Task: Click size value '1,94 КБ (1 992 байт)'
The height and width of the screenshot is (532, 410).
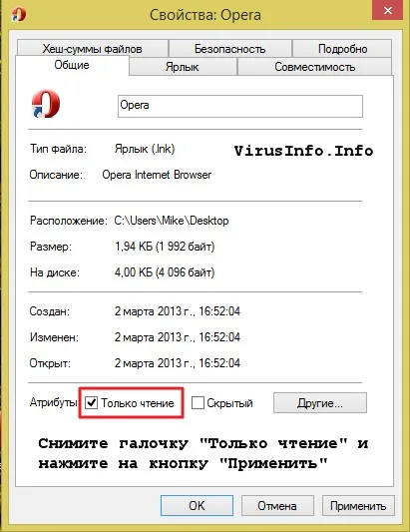Action: click(x=165, y=247)
